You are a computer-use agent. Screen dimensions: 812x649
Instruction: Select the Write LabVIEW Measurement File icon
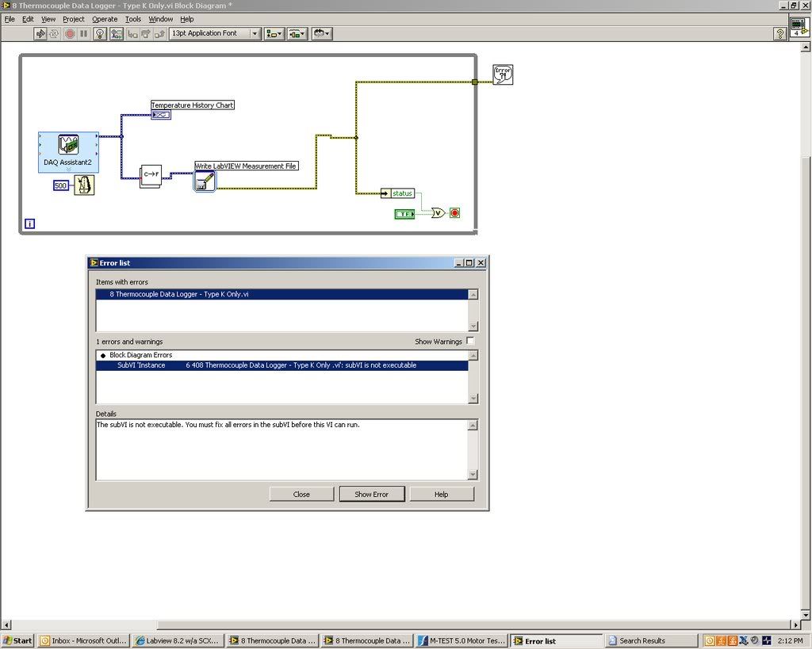[x=205, y=181]
